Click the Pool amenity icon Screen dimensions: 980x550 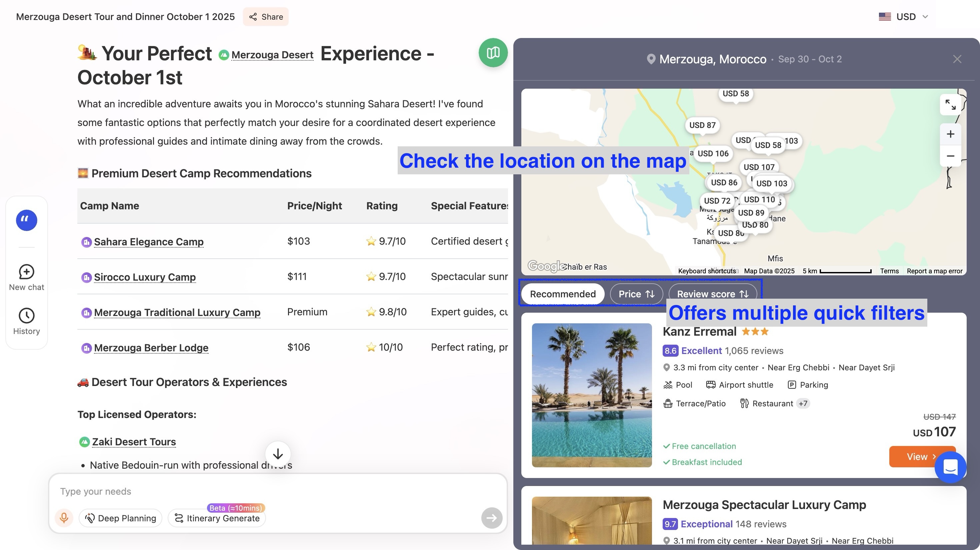pyautogui.click(x=668, y=385)
